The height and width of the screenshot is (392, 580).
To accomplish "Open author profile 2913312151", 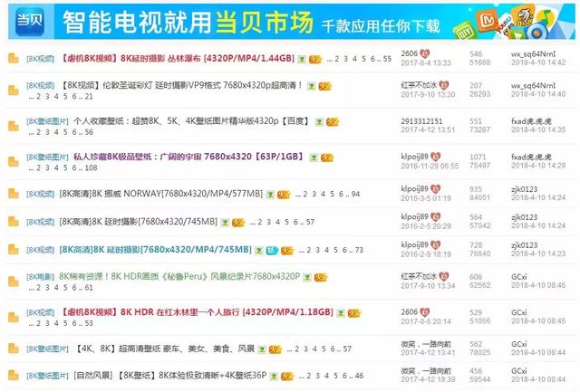I will tap(421, 121).
